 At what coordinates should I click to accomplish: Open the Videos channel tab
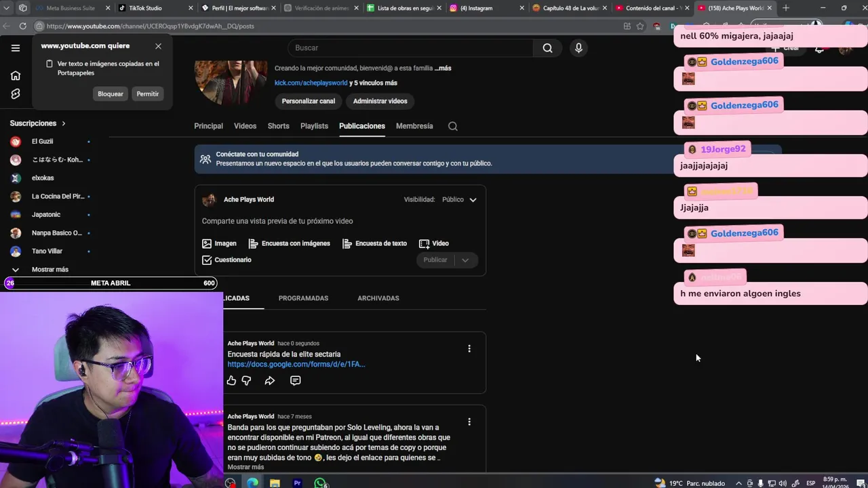point(245,126)
